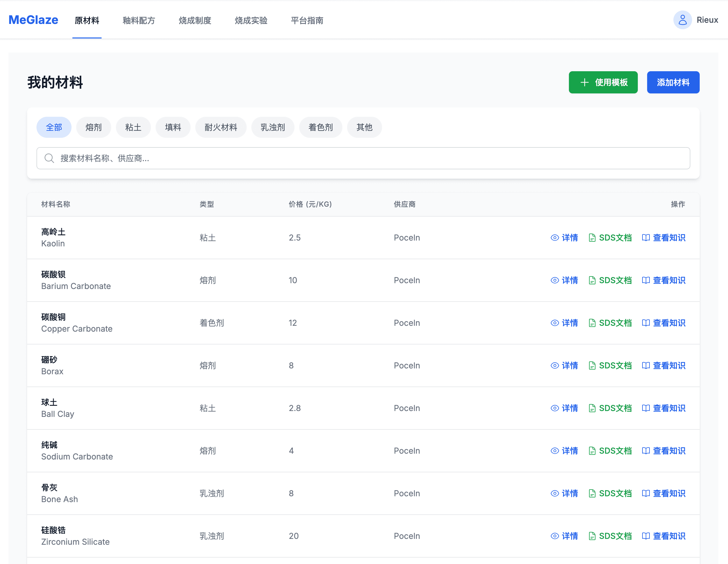Screen dimensions: 728x564
Task: Click the 使用模板 green button
Action: click(x=603, y=82)
